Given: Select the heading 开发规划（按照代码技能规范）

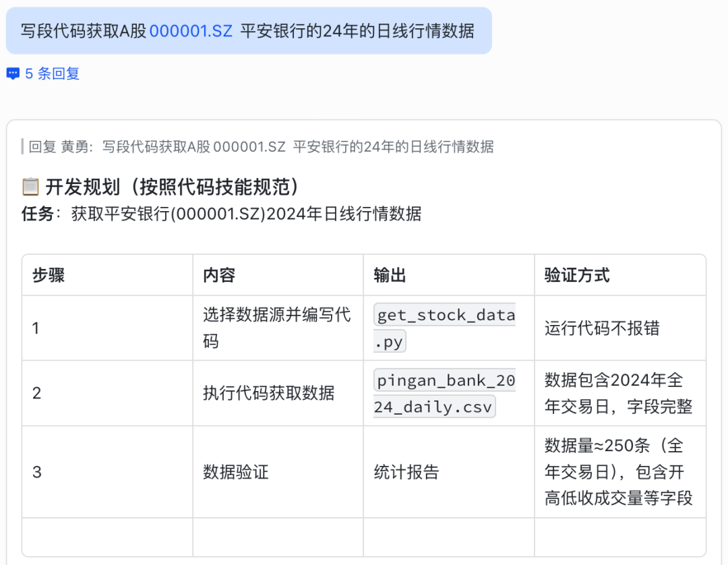Looking at the screenshot, I should point(171,187).
